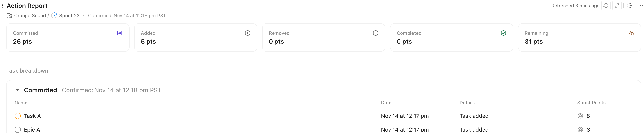Expand the report to fullscreen
This screenshot has height=133, width=644.
[x=617, y=6]
